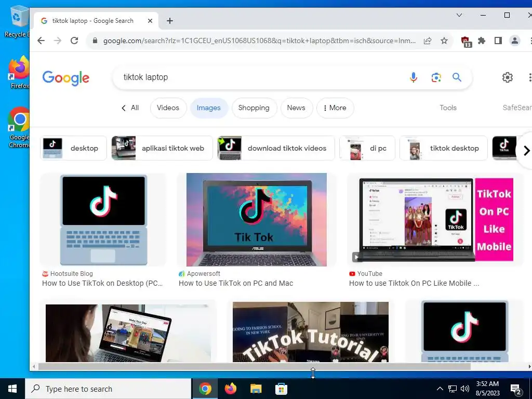Reload the current page
The width and height of the screenshot is (532, 399).
coord(74,41)
